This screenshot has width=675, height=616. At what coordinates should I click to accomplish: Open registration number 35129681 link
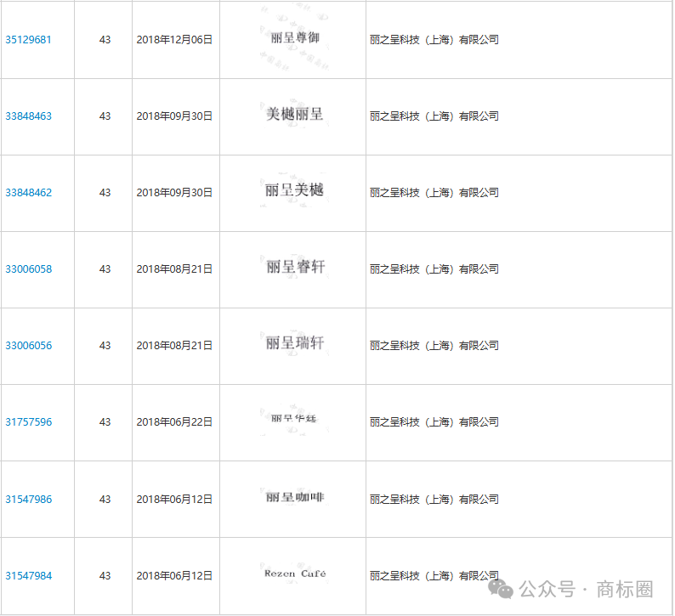[28, 40]
